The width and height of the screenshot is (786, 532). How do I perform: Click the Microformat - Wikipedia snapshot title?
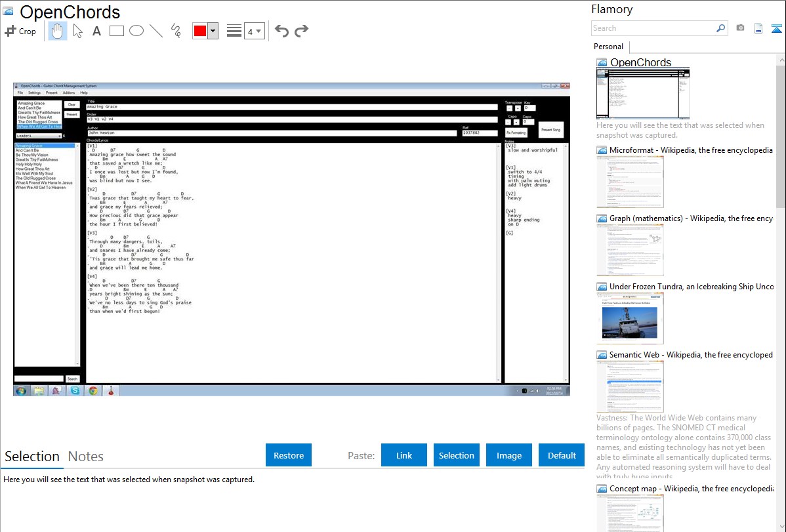[691, 150]
